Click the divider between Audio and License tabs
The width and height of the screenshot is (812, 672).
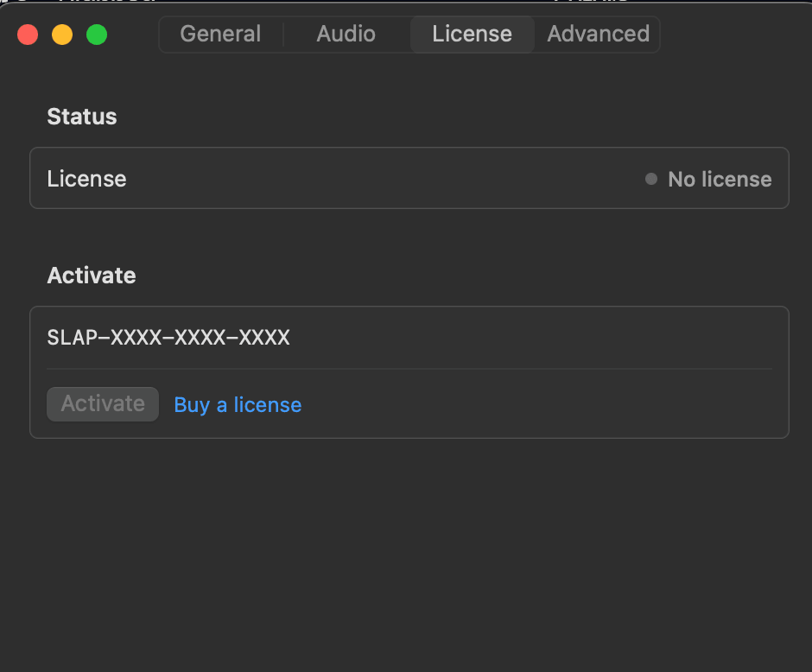(x=410, y=34)
